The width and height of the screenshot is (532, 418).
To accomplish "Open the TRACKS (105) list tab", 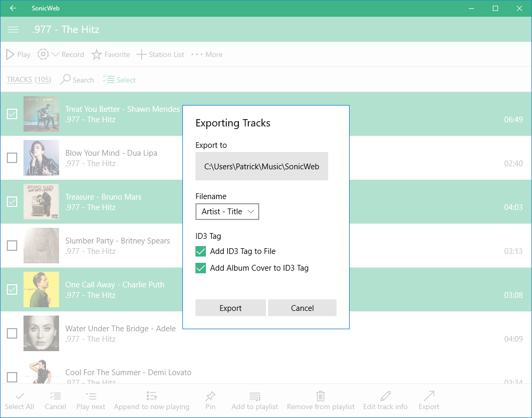I will tap(29, 80).
